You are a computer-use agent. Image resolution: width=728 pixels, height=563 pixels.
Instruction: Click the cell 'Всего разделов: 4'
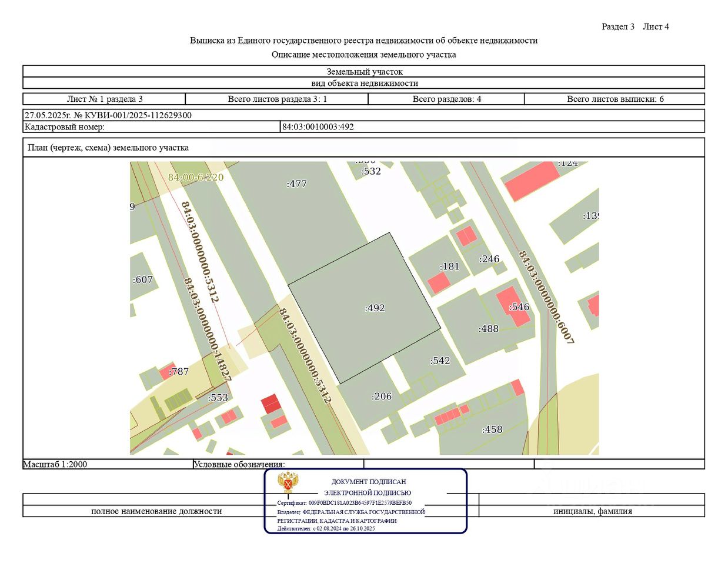[446, 99]
